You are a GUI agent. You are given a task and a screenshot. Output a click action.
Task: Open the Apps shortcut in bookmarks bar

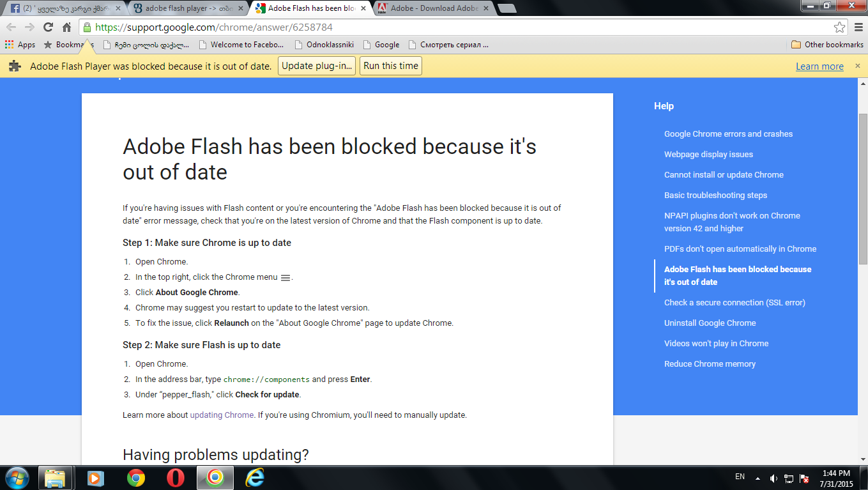(20, 45)
